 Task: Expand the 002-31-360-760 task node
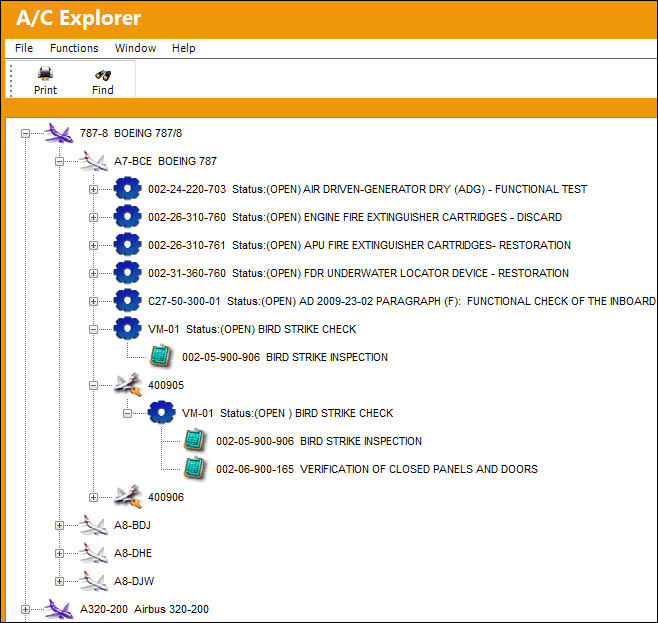coord(93,274)
